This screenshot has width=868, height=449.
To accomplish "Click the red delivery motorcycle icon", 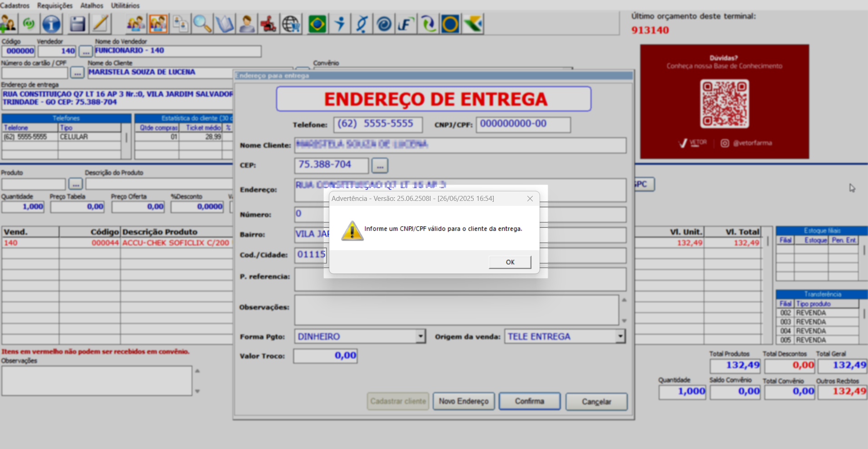I will 269,24.
